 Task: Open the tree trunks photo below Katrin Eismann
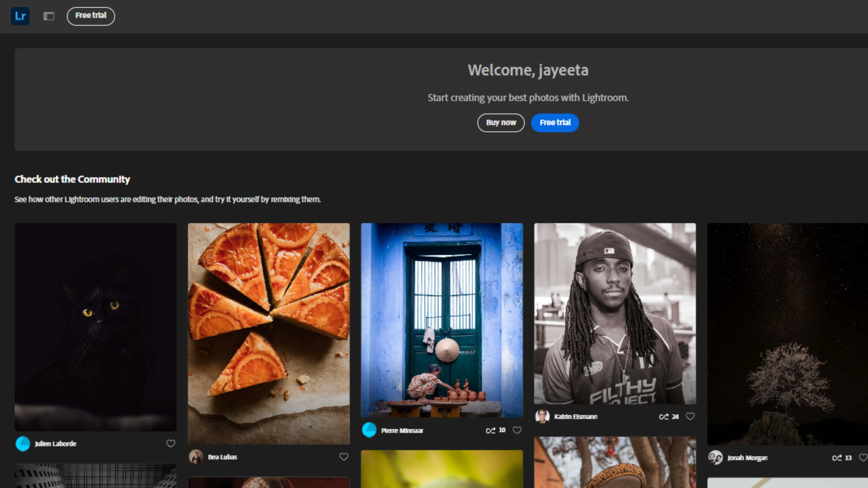pyautogui.click(x=615, y=462)
